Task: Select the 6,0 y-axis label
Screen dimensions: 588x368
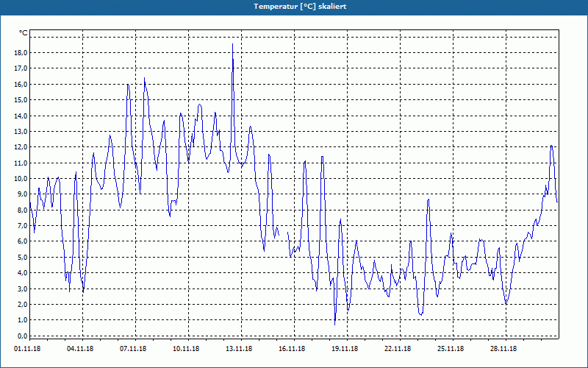Action: [22, 241]
